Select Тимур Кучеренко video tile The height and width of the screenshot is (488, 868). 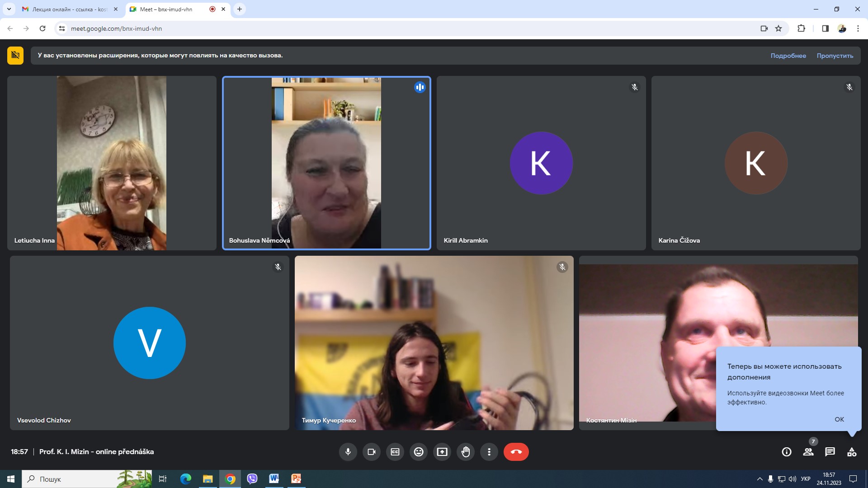coord(434,343)
